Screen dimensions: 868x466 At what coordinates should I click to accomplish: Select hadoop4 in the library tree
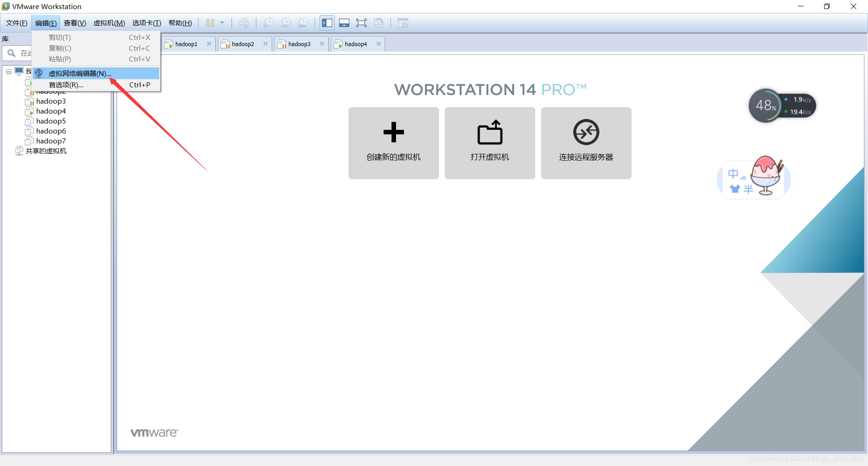pyautogui.click(x=51, y=111)
